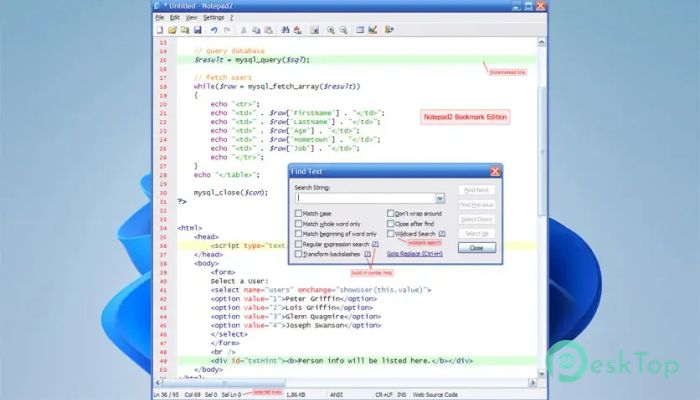
Task: Click the 'INS' status bar entry
Action: 402,395
